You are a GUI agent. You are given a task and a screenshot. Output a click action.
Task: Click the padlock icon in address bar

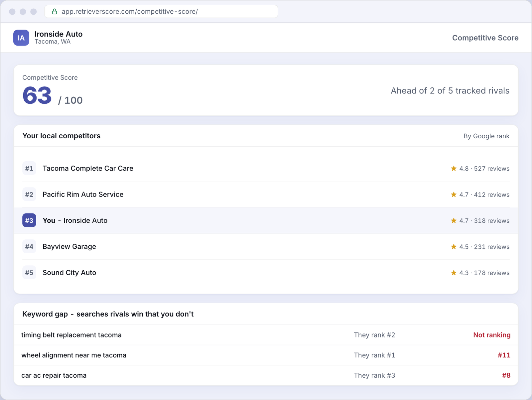click(55, 12)
